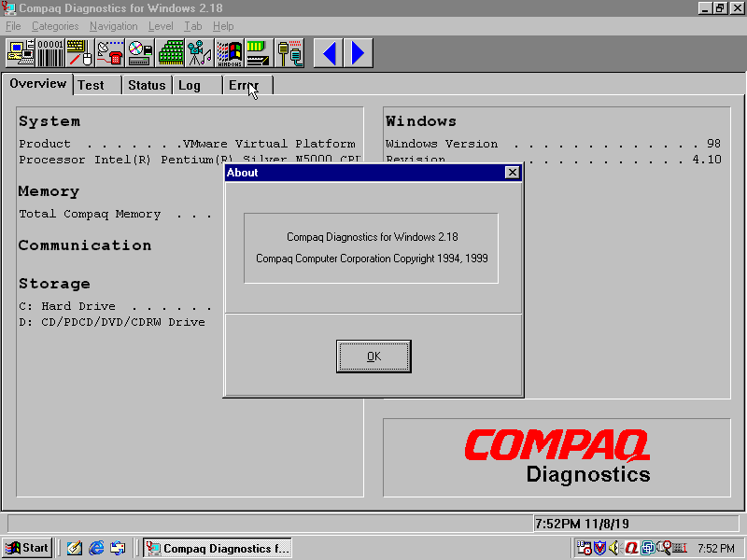Screen dimensions: 747x560
Task: Click the app icon in the title bar
Action: (9, 8)
